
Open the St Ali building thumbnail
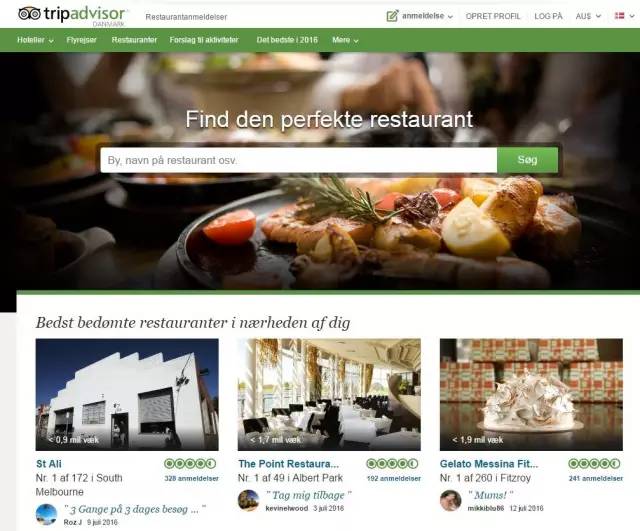click(x=127, y=394)
